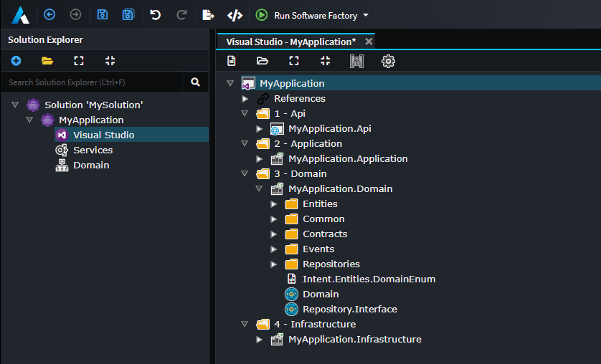Viewport: 601px width, 364px height.
Task: Switch to Visual Studio - MyApplication tab
Action: [290, 42]
